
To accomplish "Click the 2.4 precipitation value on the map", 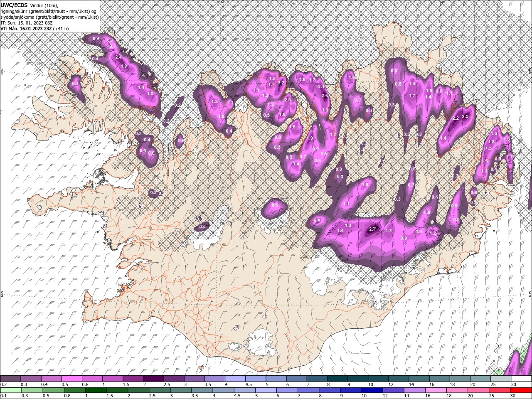I will pyautogui.click(x=118, y=57).
